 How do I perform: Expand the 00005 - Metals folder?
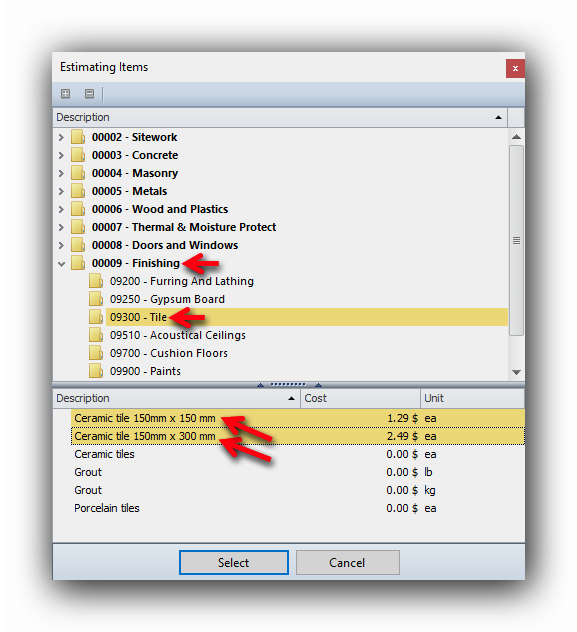click(x=61, y=191)
